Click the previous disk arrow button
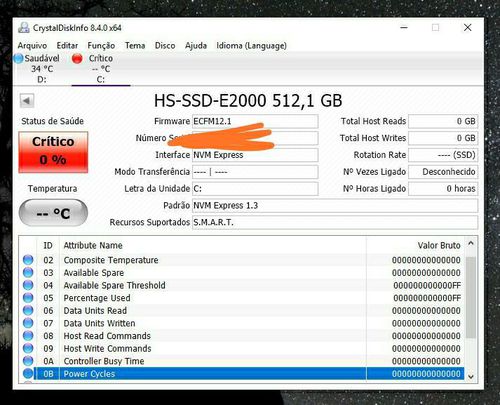The width and height of the screenshot is (500, 405). pyautogui.click(x=27, y=101)
